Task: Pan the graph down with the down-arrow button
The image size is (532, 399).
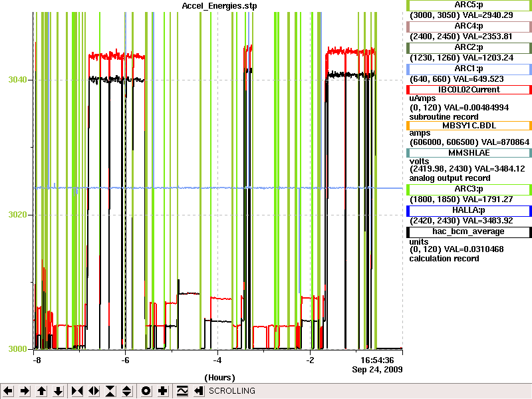Action: (58, 391)
